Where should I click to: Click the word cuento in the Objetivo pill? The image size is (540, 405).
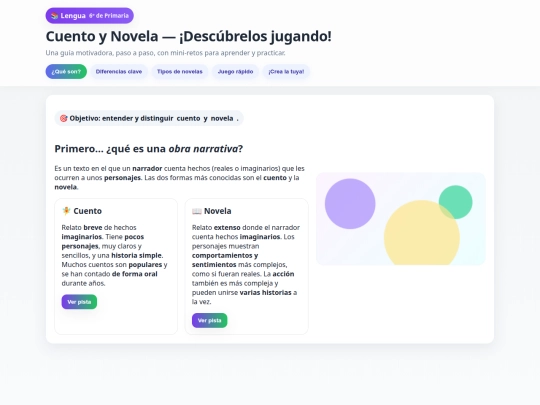click(x=188, y=118)
